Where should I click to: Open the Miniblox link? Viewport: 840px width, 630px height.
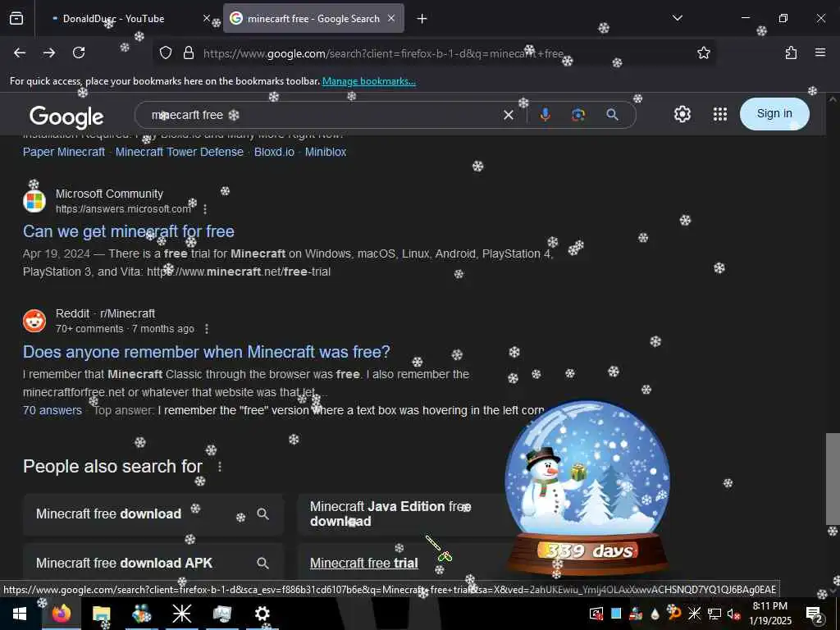pos(326,152)
